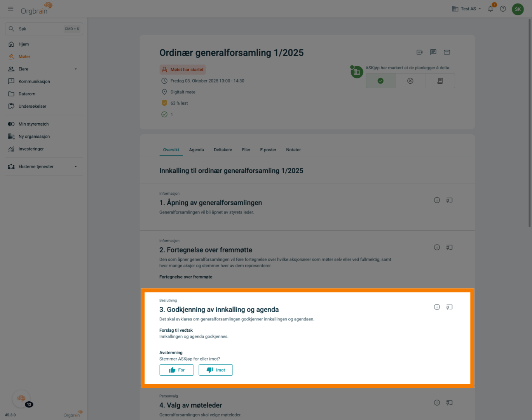The height and width of the screenshot is (420, 532).
Task: Click the Orgbrain assistant floating icon
Action: (x=21, y=399)
